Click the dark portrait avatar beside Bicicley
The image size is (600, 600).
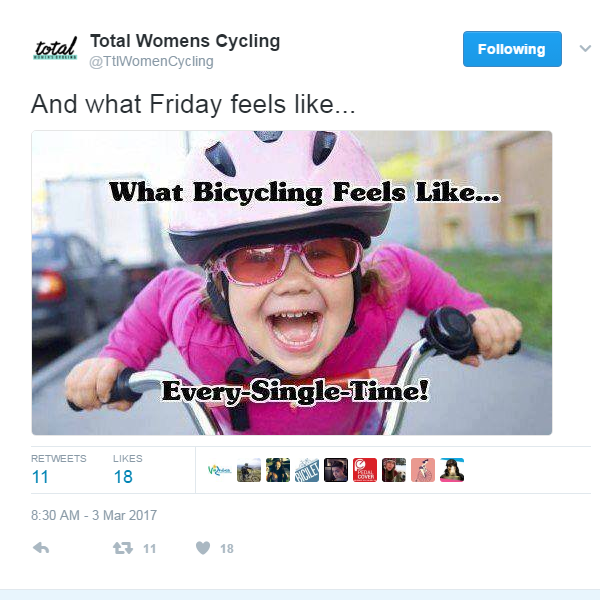pos(336,470)
